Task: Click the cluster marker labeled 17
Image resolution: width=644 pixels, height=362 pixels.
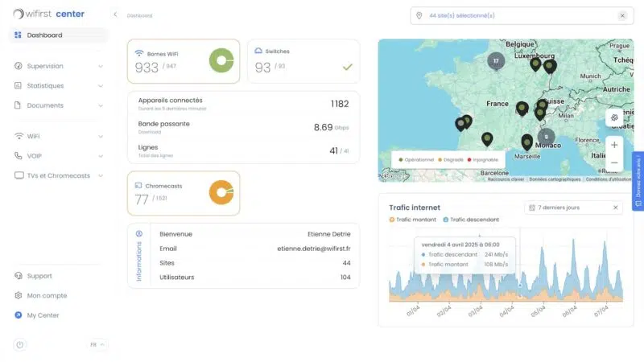Action: pyautogui.click(x=496, y=61)
